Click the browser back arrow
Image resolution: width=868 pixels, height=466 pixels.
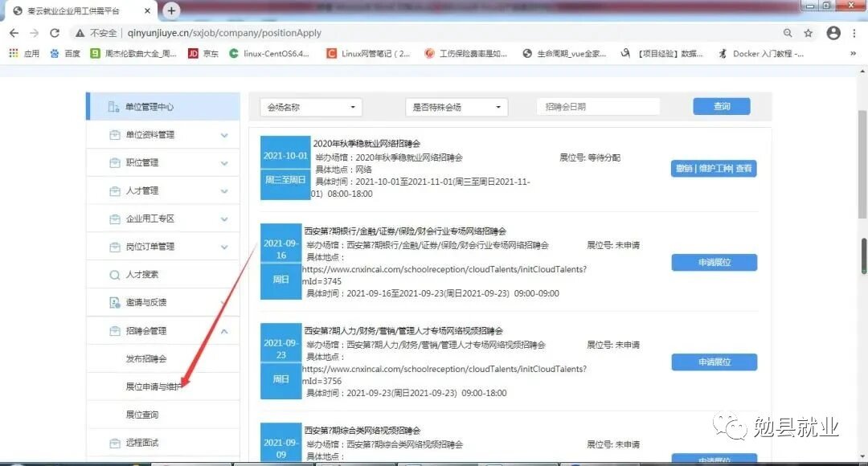tap(14, 33)
